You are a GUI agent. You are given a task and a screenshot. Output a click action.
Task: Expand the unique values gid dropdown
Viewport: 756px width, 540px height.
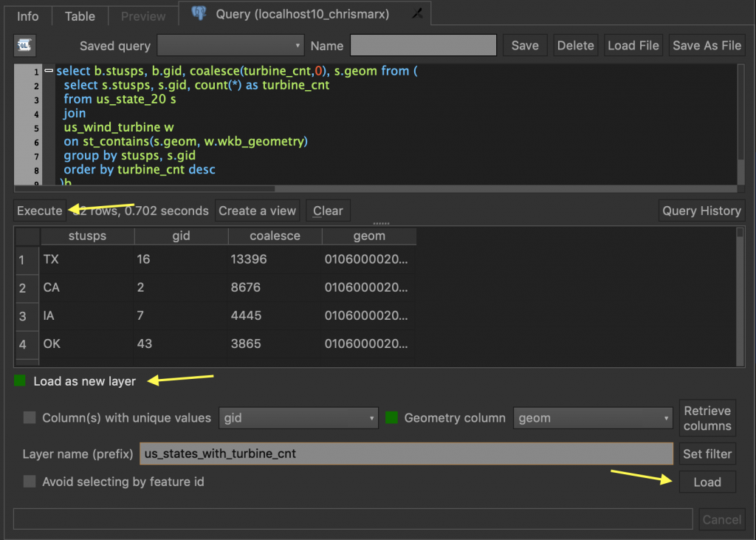[298, 418]
